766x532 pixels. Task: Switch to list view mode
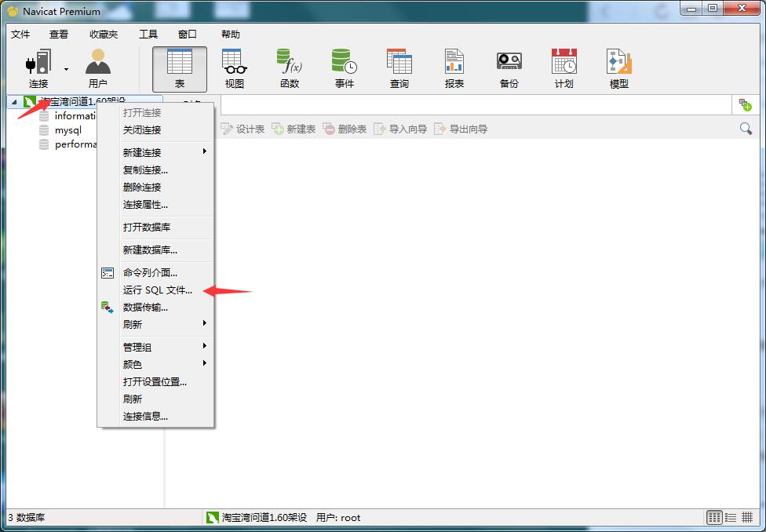tap(731, 517)
